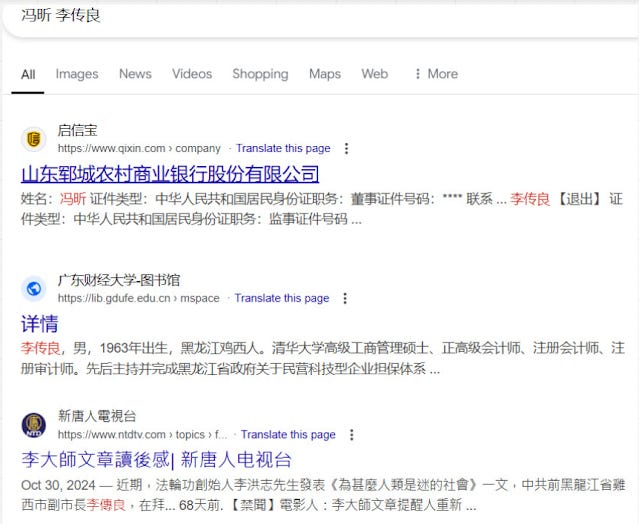Click snippet text starting 姓名: 冯昕

(322, 209)
